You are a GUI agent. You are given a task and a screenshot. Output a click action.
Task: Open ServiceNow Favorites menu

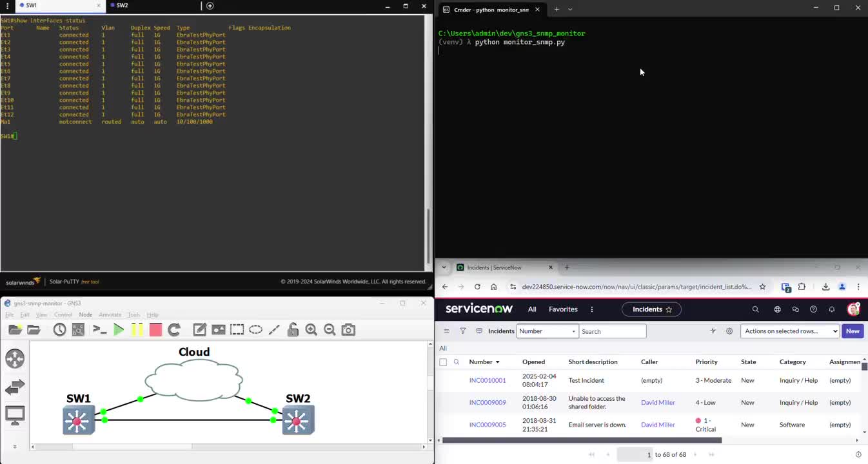pyautogui.click(x=563, y=309)
